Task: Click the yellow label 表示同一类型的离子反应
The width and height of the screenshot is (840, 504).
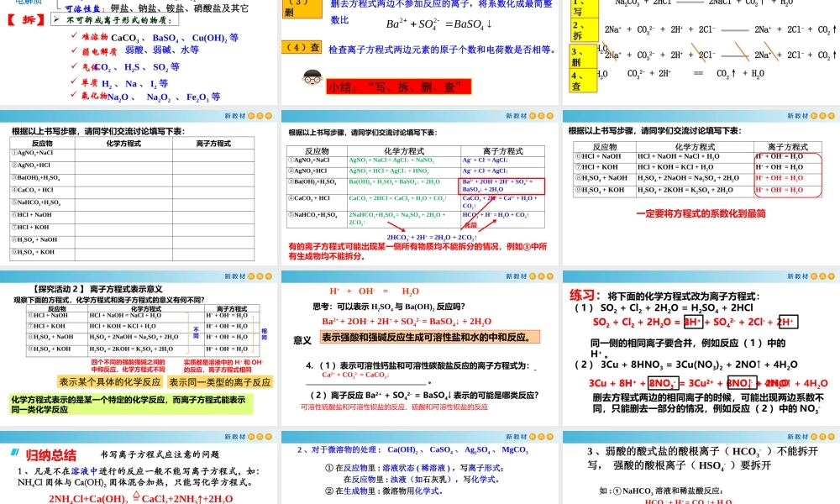Action: (220, 382)
